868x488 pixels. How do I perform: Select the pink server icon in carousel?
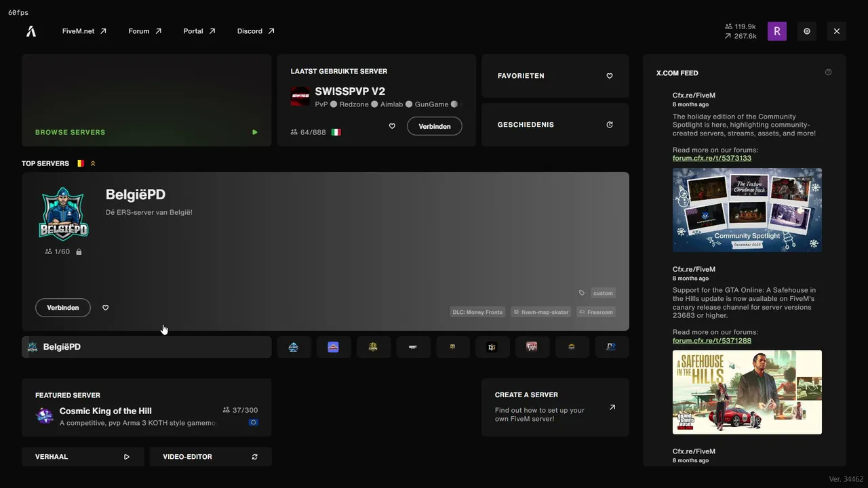pyautogui.click(x=532, y=347)
